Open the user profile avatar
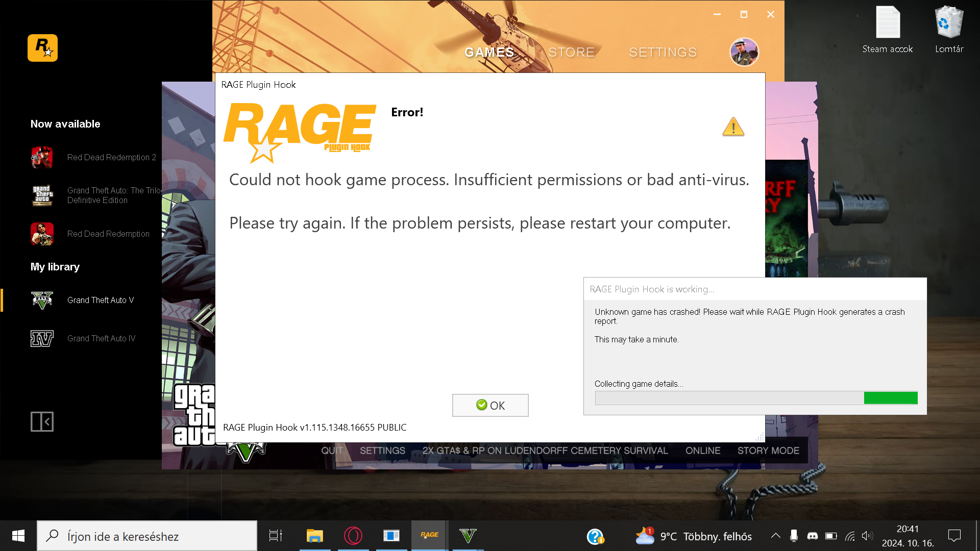The width and height of the screenshot is (980, 551). 744,52
